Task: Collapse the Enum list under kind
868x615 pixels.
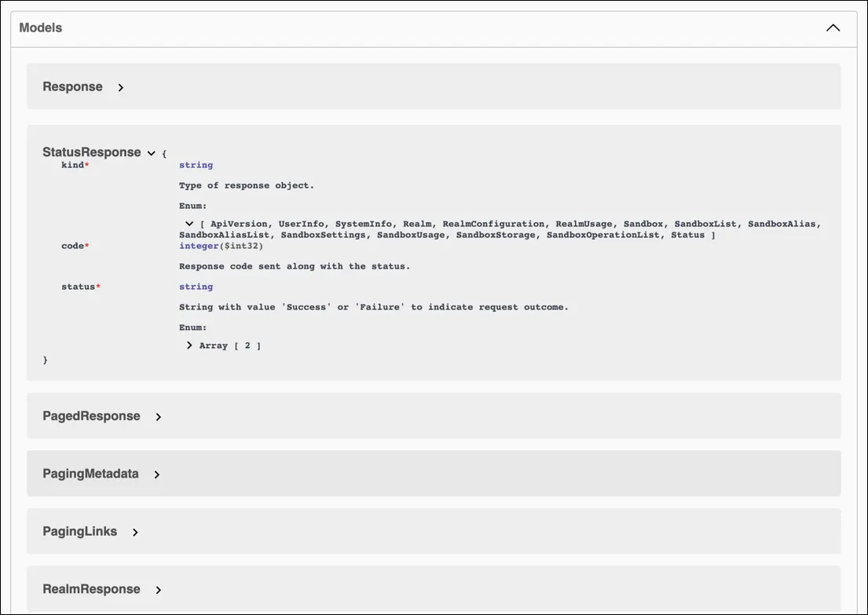Action: coord(189,223)
